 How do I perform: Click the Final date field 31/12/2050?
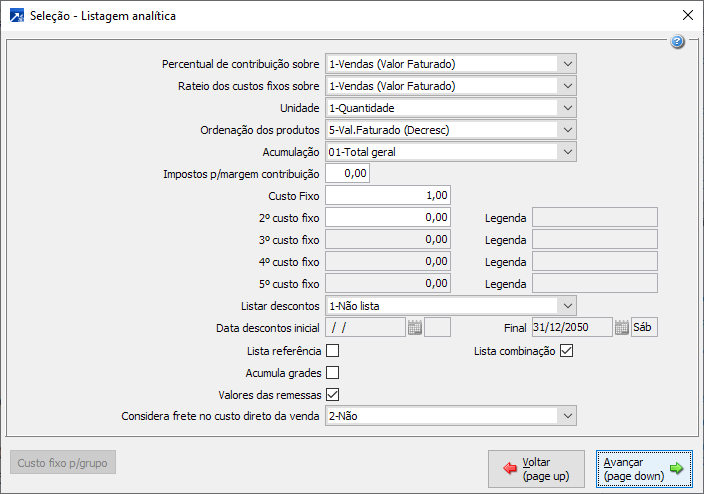tap(572, 327)
